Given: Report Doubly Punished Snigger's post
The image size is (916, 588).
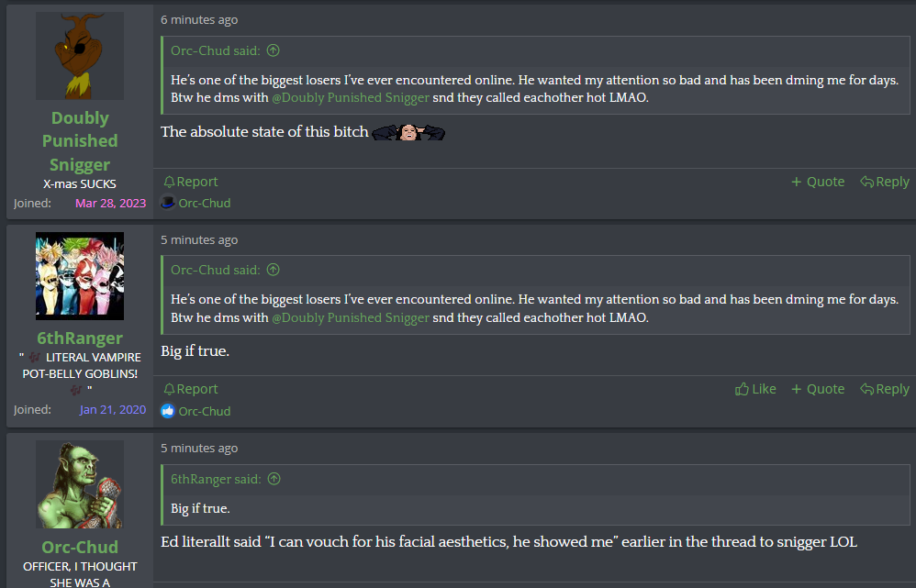Looking at the screenshot, I should coord(190,182).
